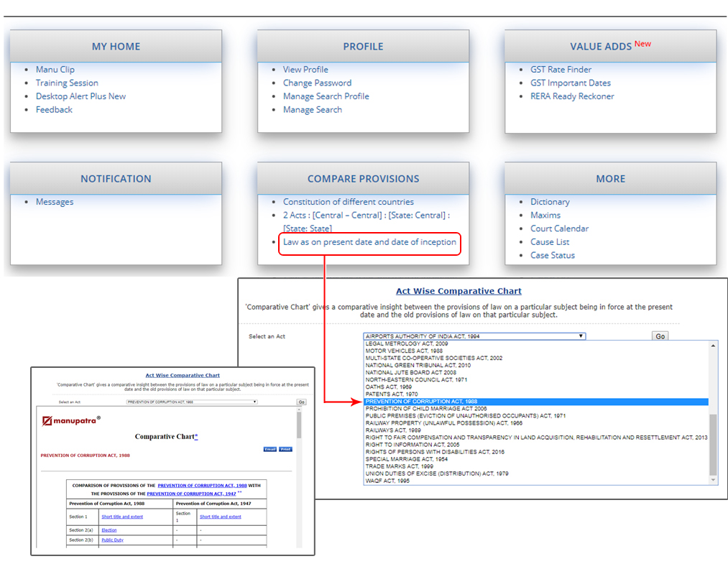Viewport: 728px width, 564px height.
Task: Choose Prevention of Corruption Act, 1988 option
Action: (421, 402)
